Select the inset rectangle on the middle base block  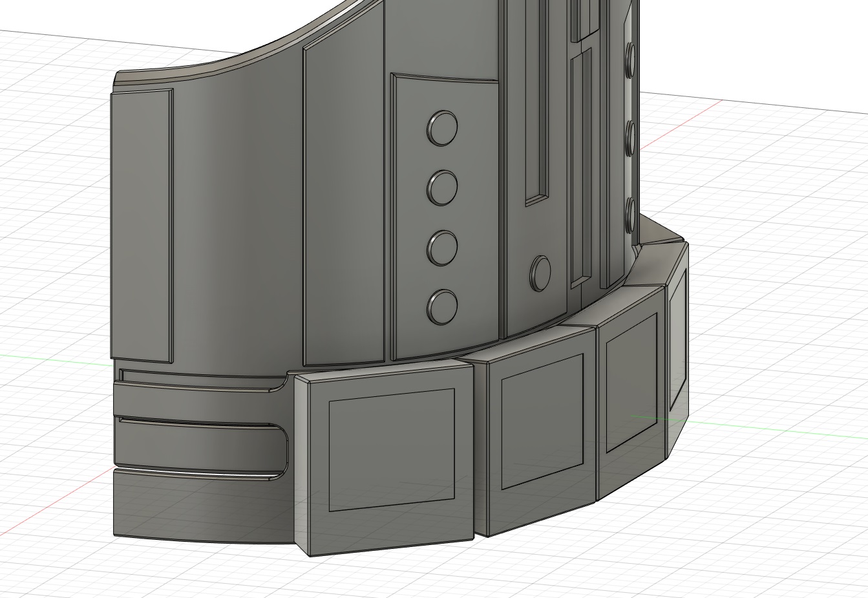tap(542, 422)
